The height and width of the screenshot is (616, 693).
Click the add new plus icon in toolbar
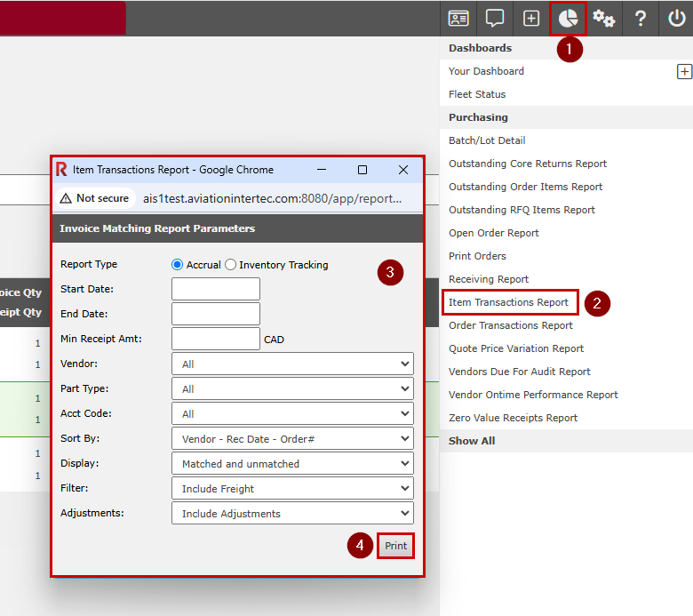530,19
